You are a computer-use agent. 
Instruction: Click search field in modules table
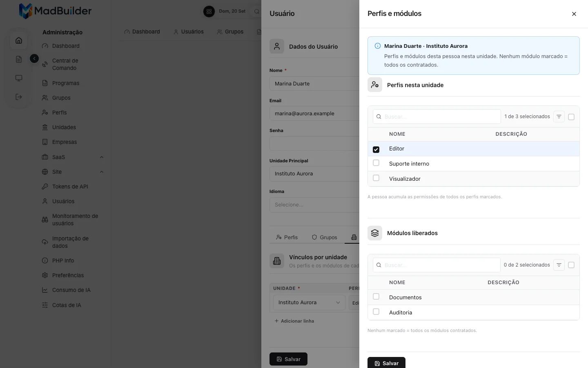point(437,265)
